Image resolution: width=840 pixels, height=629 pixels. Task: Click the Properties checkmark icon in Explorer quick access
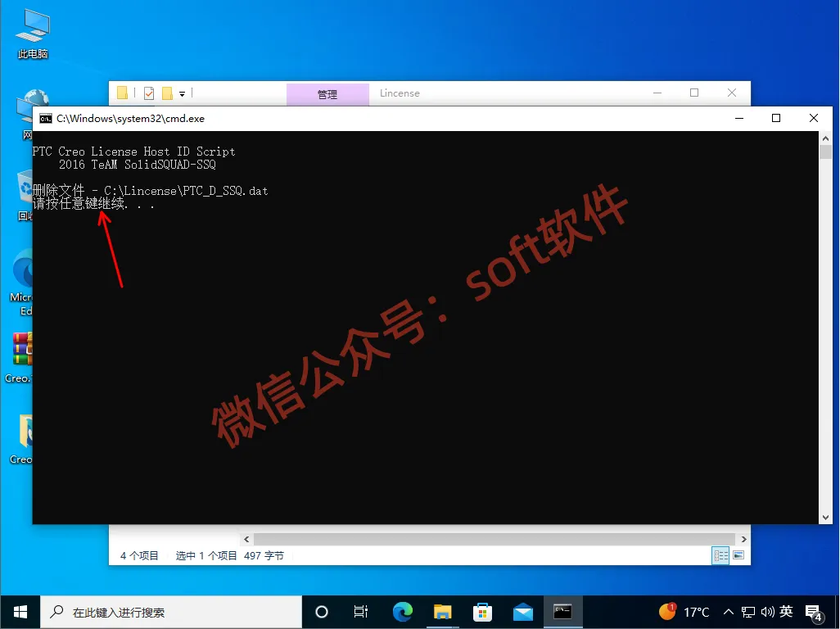click(149, 93)
